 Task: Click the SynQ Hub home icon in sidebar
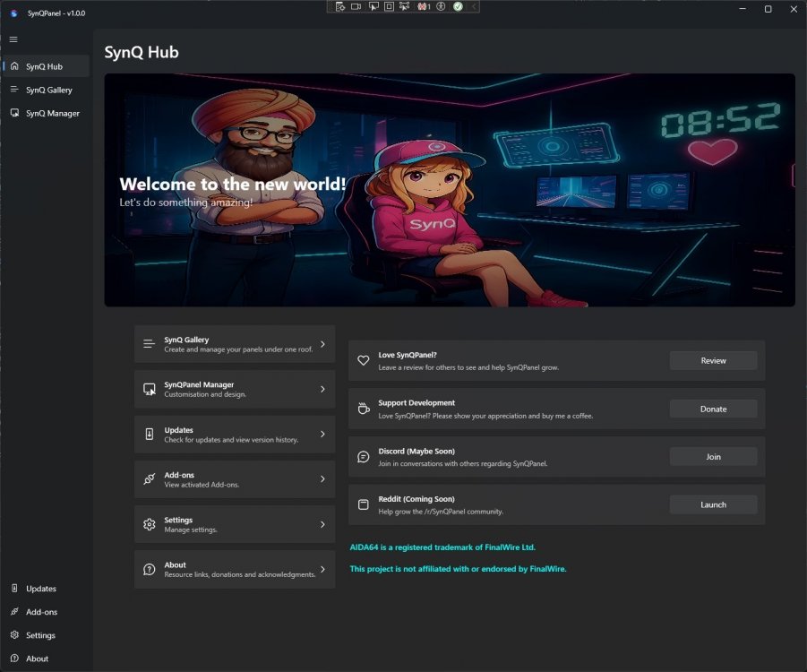(x=14, y=66)
